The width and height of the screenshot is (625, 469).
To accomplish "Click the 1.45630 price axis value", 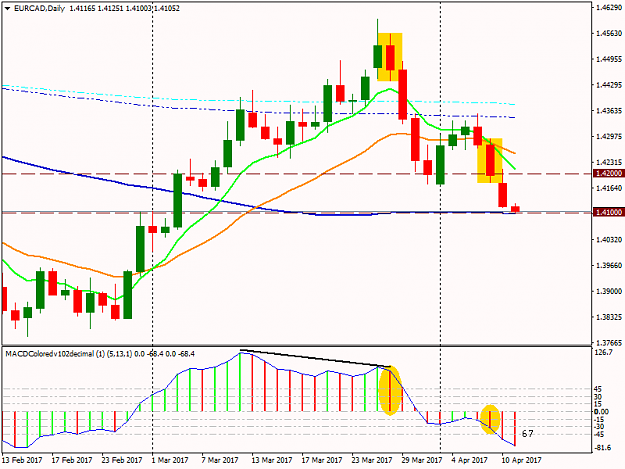I will tap(609, 33).
